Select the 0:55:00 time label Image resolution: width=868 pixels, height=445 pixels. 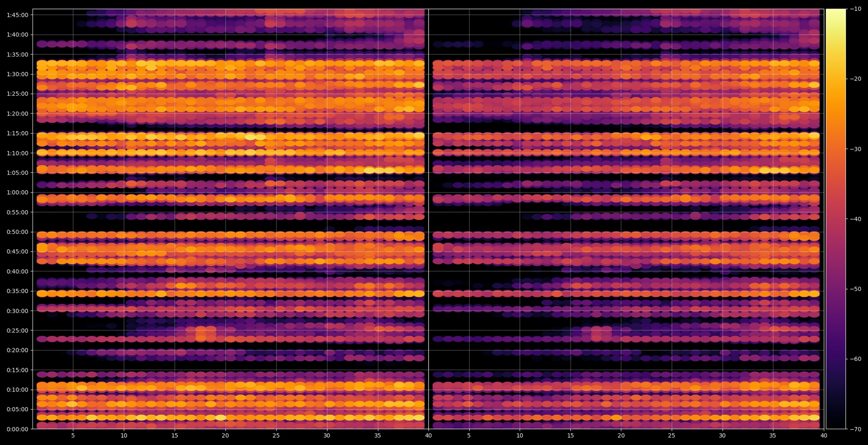click(x=17, y=212)
